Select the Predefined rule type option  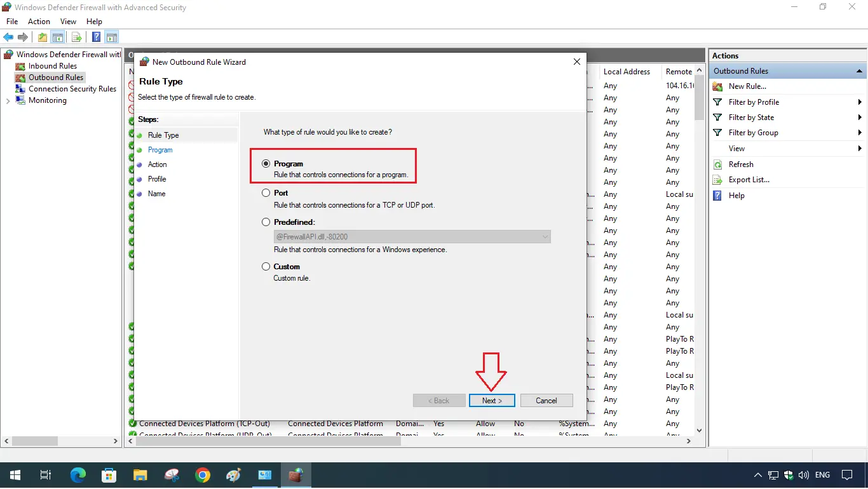tap(266, 222)
